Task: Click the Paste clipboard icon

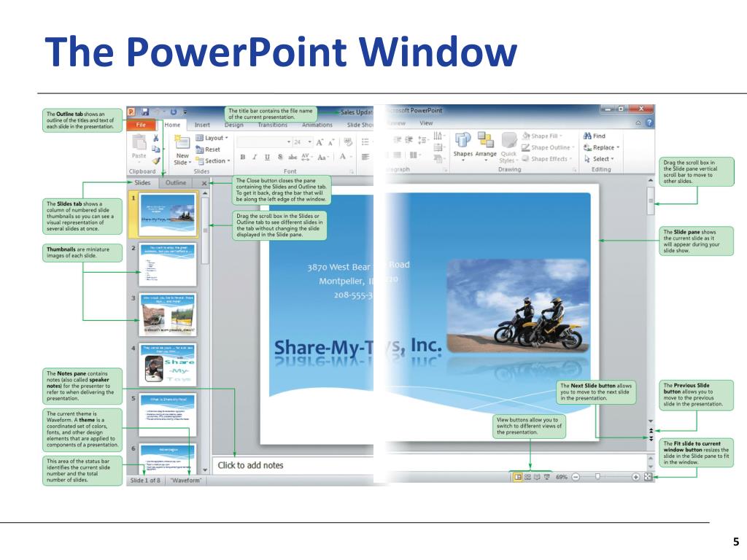Action: coord(139,142)
